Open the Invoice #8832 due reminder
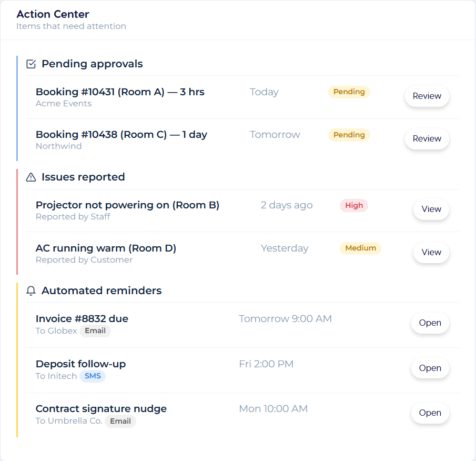 coord(430,323)
